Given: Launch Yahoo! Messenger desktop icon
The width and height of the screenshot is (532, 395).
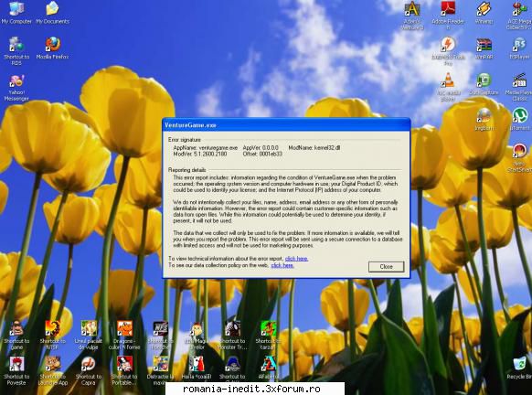Looking at the screenshot, I should (x=16, y=88).
